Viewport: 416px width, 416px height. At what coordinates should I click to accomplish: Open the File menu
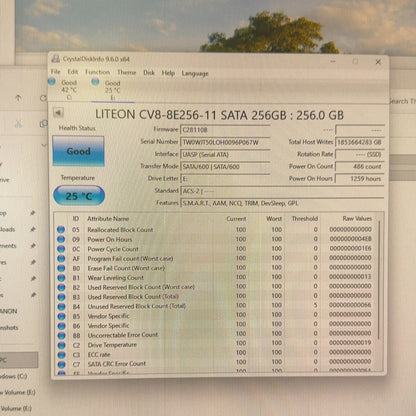coord(56,72)
